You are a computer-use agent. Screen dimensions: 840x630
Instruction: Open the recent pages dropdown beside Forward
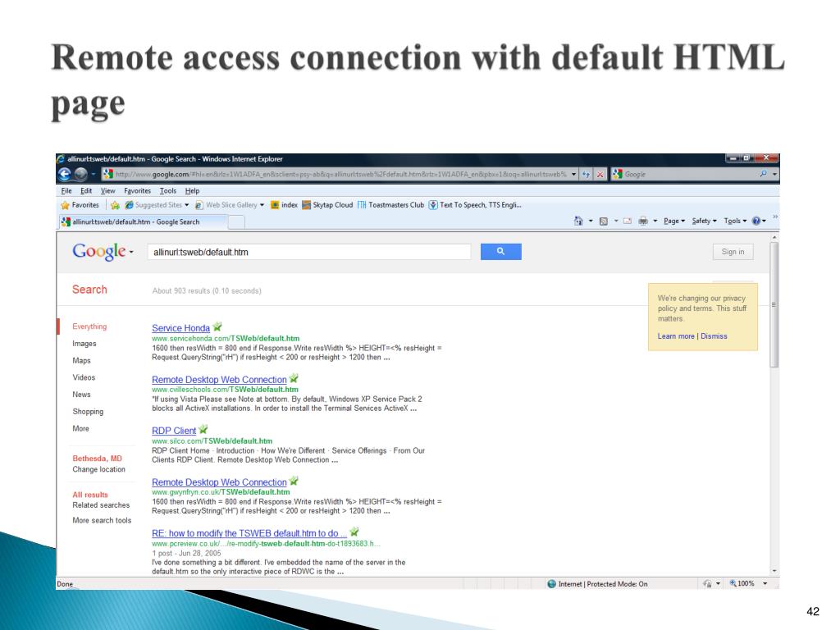coord(94,174)
